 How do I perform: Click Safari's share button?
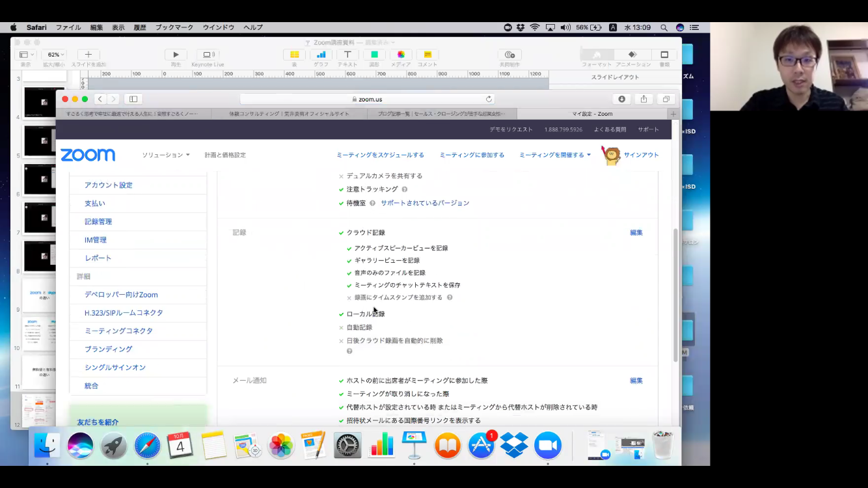[644, 99]
